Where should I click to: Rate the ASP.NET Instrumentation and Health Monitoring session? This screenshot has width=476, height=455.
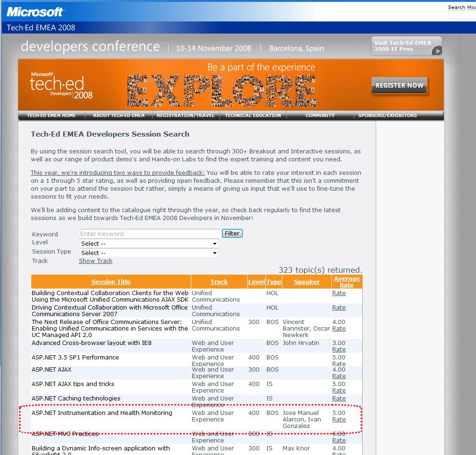[x=339, y=420]
